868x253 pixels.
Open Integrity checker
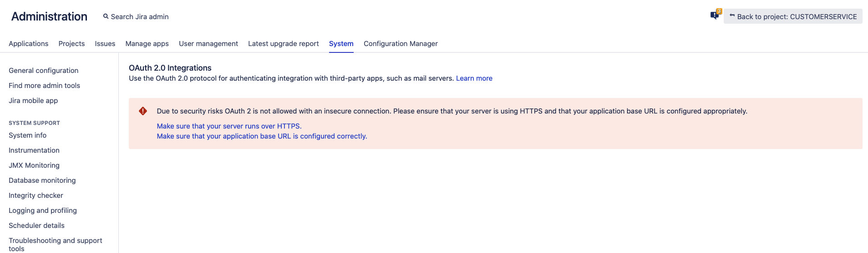36,195
